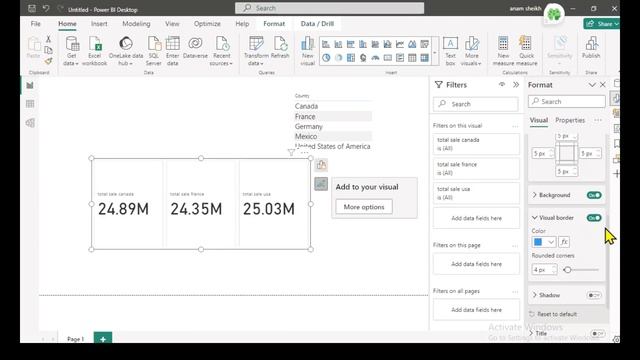
Task: Select the line chart visual in gallery
Action: (x=400, y=44)
